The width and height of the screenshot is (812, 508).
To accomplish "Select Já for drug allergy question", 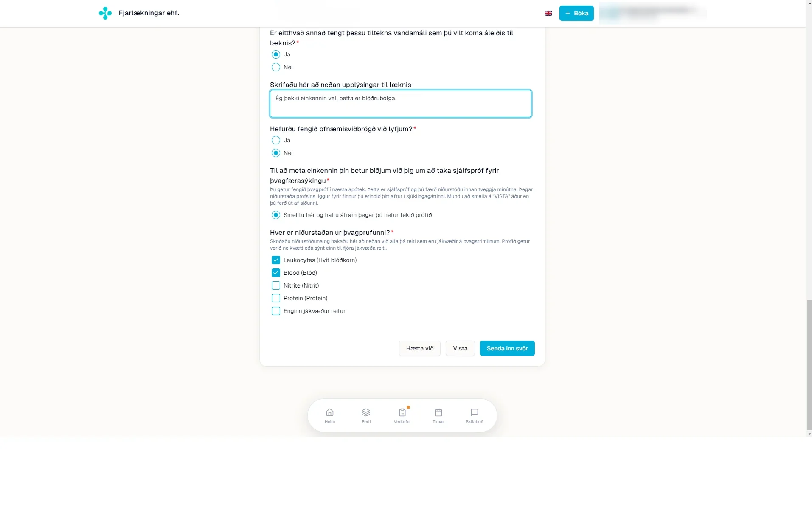I will pyautogui.click(x=276, y=140).
